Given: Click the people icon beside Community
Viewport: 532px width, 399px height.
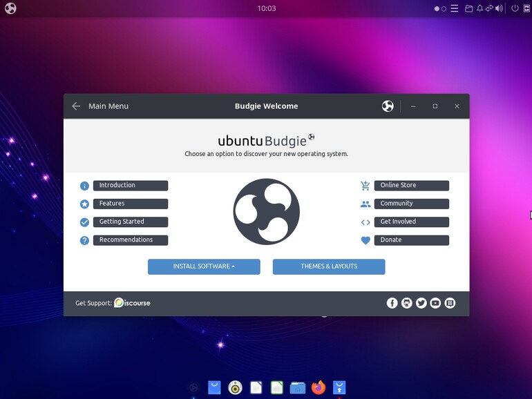Looking at the screenshot, I should (x=365, y=204).
